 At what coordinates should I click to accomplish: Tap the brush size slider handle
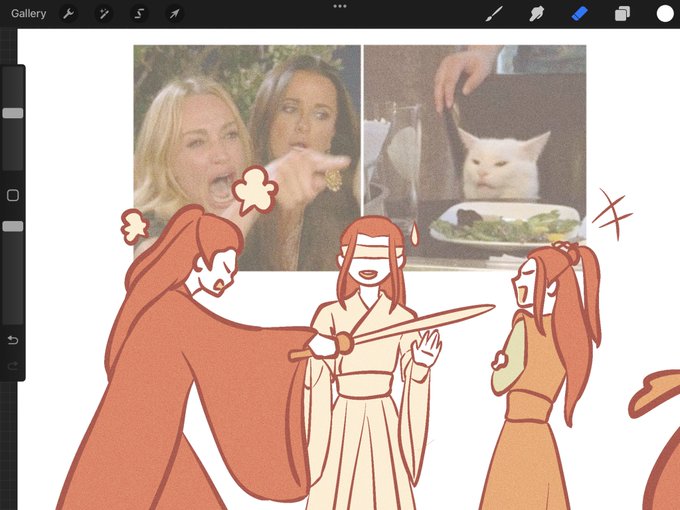pyautogui.click(x=13, y=113)
